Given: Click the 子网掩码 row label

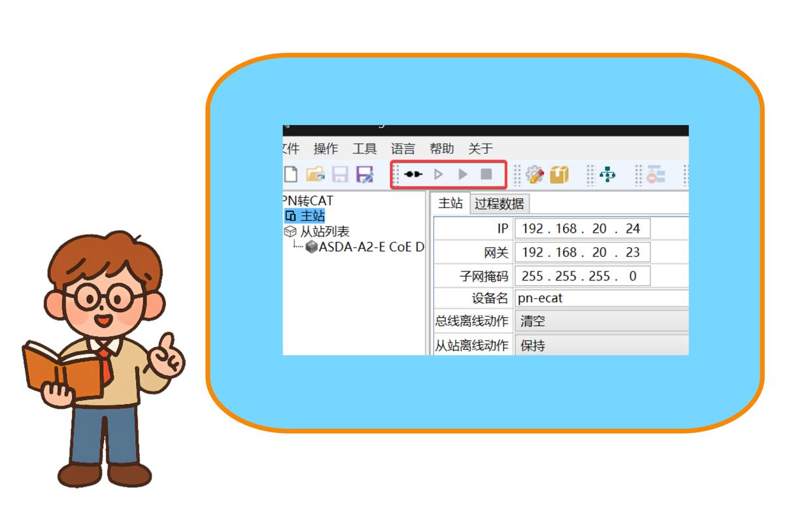Looking at the screenshot, I should pyautogui.click(x=484, y=276).
